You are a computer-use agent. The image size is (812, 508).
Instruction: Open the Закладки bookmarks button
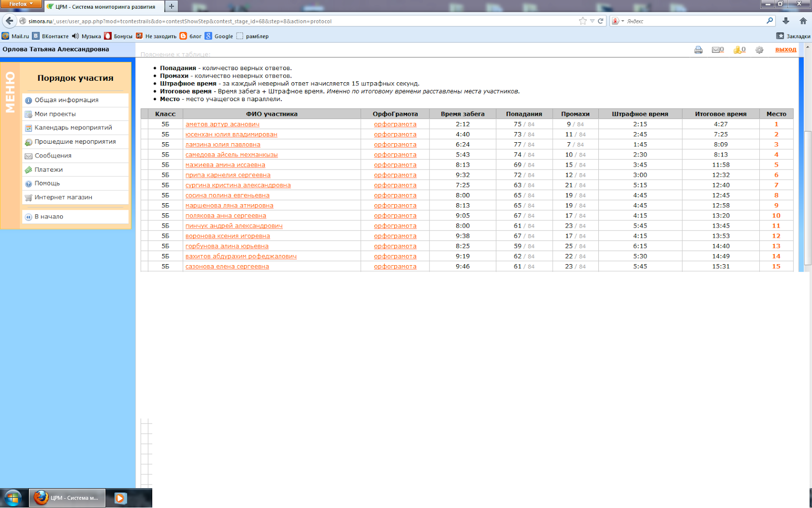[x=793, y=36]
